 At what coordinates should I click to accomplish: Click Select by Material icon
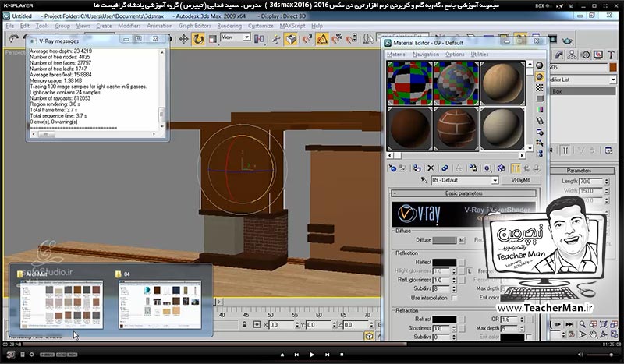point(539,143)
